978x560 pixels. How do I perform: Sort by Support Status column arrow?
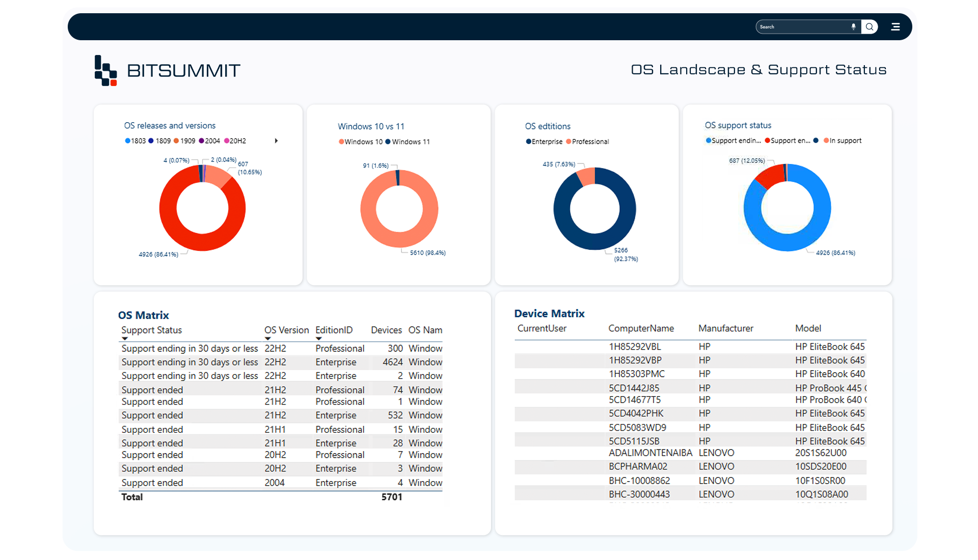coord(125,339)
